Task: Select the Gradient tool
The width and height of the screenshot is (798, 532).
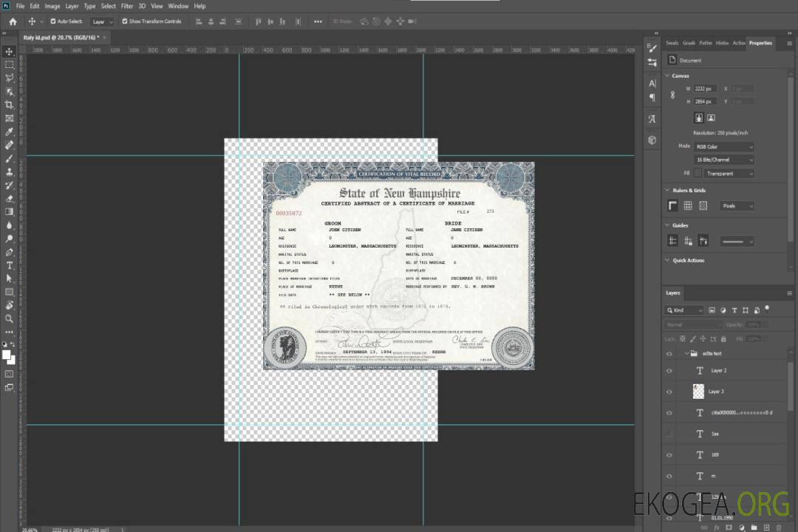Action: (x=9, y=212)
